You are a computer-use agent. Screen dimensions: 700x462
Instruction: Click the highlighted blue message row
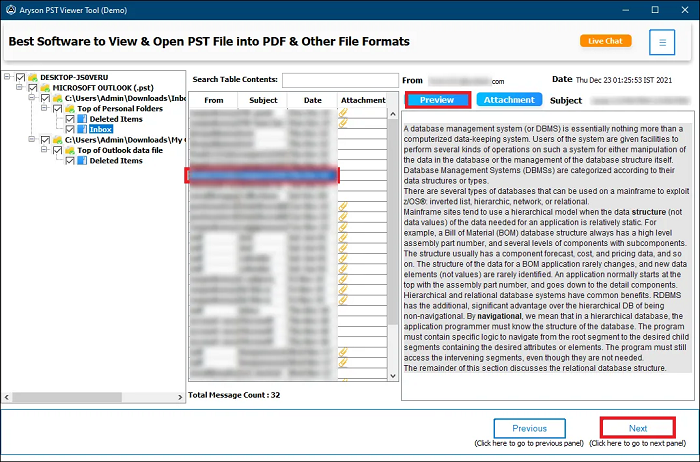(x=262, y=175)
